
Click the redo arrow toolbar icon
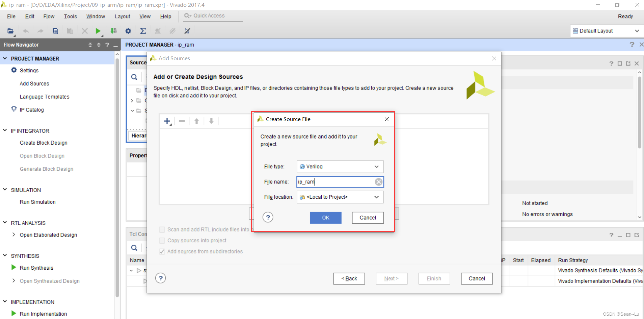click(41, 31)
